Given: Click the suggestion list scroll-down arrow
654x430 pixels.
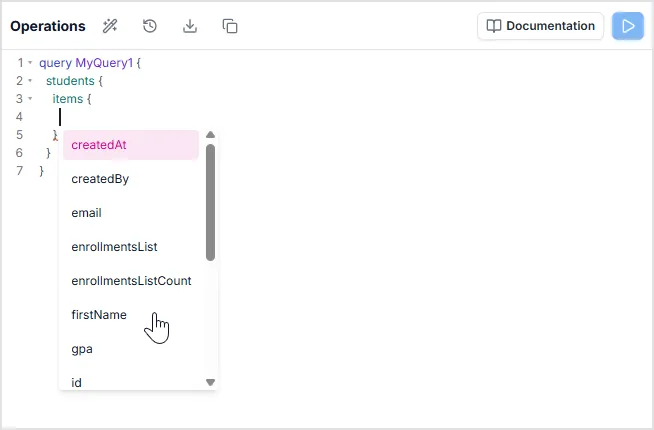Looking at the screenshot, I should click(210, 382).
